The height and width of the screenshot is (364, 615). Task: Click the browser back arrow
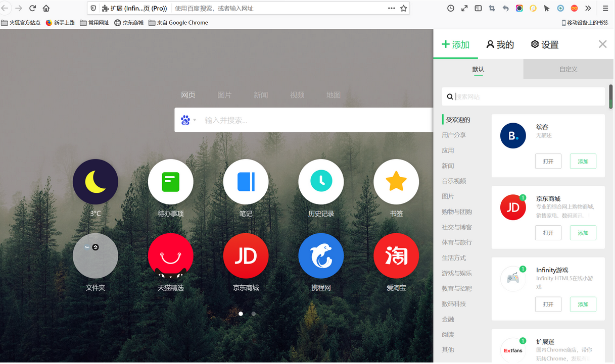[x=5, y=8]
